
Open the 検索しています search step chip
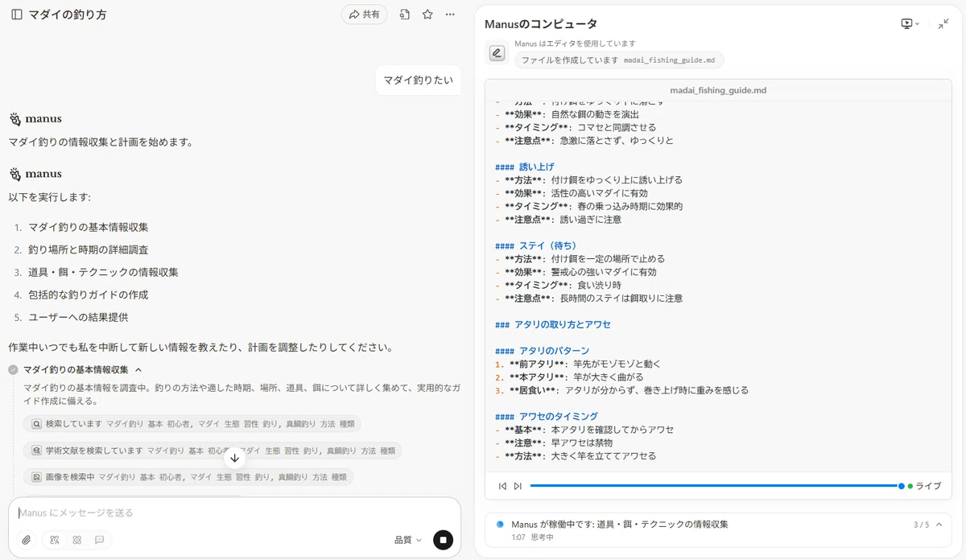pyautogui.click(x=192, y=423)
